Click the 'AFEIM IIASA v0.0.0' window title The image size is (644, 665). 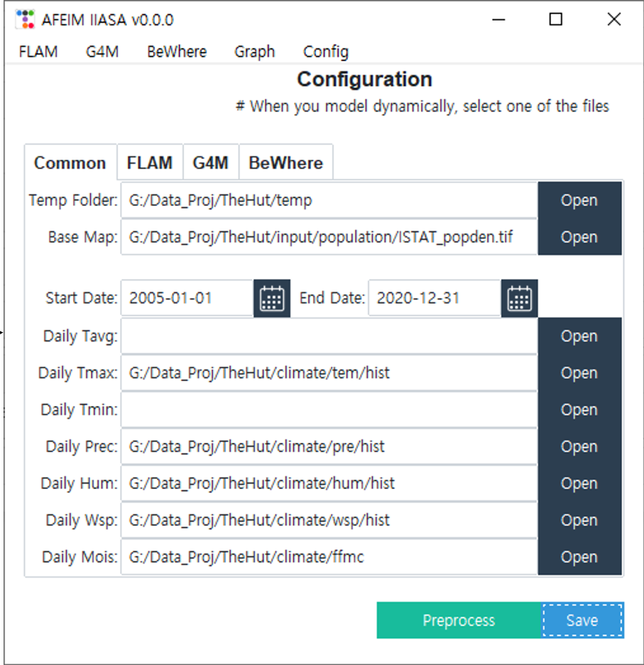108,20
